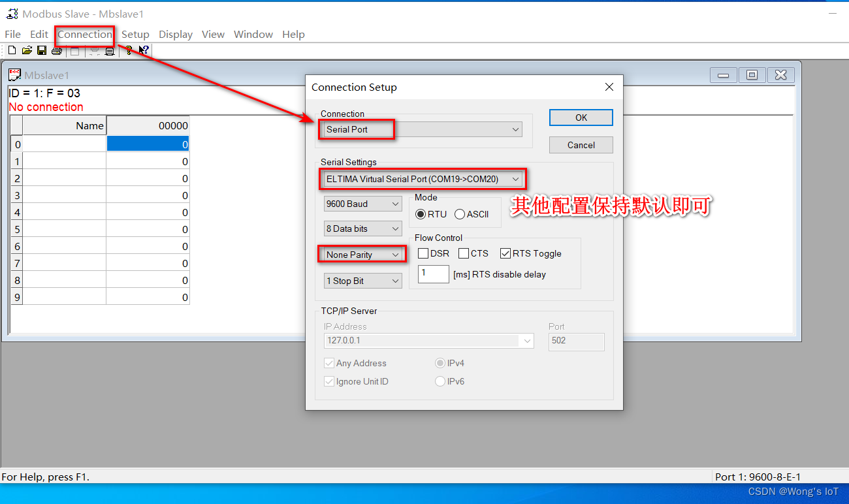Click the RTS disable delay input field
Screen dimensions: 849x504
(433, 274)
